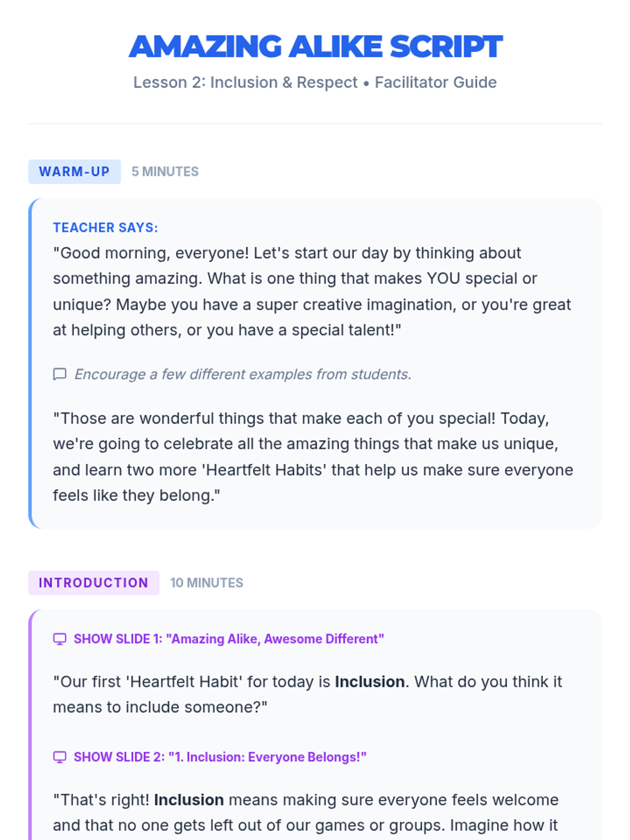630x840 pixels.
Task: Click the TEACHER SAYS heading
Action: [105, 227]
